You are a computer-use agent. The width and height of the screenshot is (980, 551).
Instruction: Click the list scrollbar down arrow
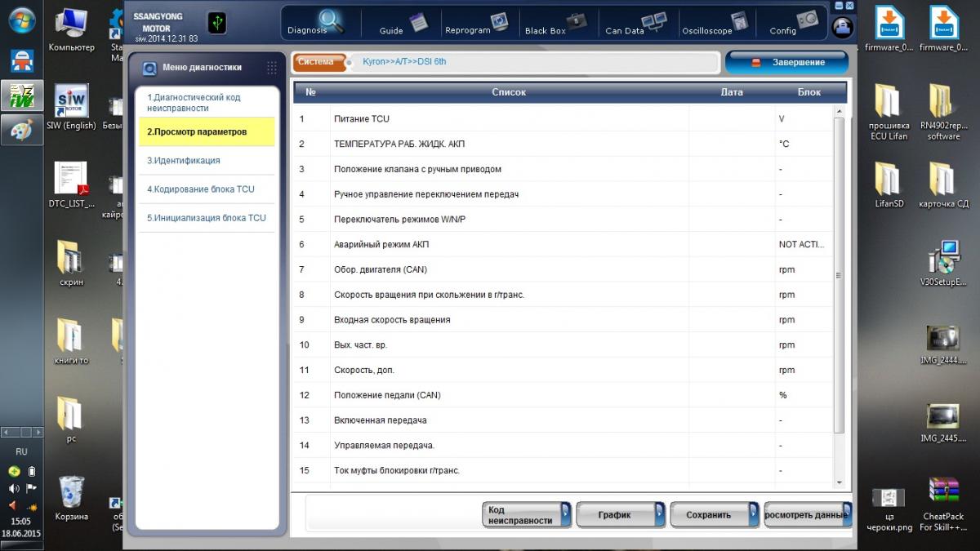[x=839, y=482]
